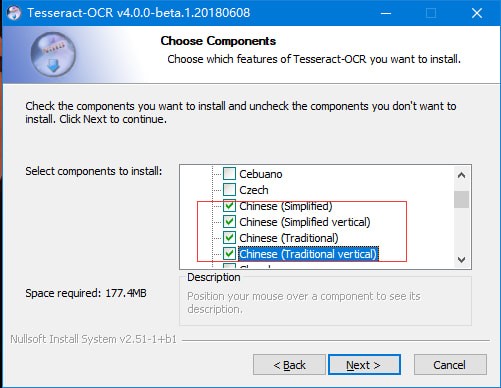Toggle Chinese (Traditional vertical) checkbox

(x=229, y=254)
